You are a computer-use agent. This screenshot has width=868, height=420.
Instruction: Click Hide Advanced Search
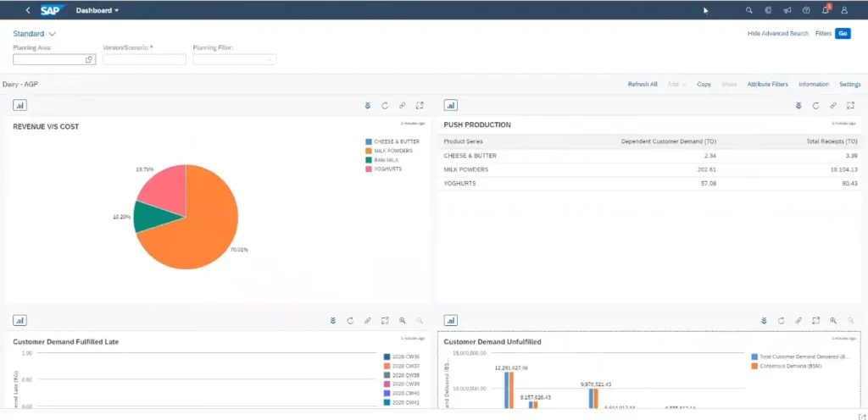click(x=778, y=34)
